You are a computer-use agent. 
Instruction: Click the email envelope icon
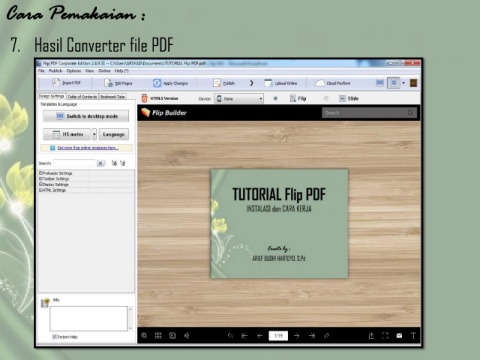399,336
